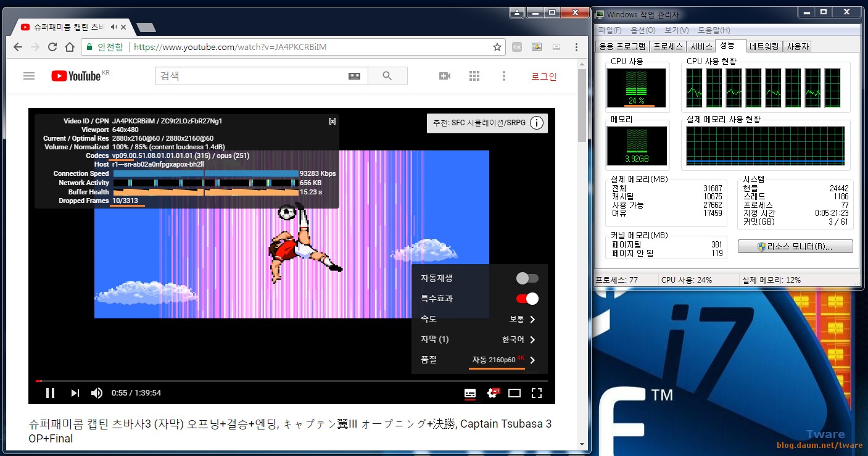Click the 0:55 / 1:39:54 time display
This screenshot has height=456, width=868.
[x=136, y=393]
